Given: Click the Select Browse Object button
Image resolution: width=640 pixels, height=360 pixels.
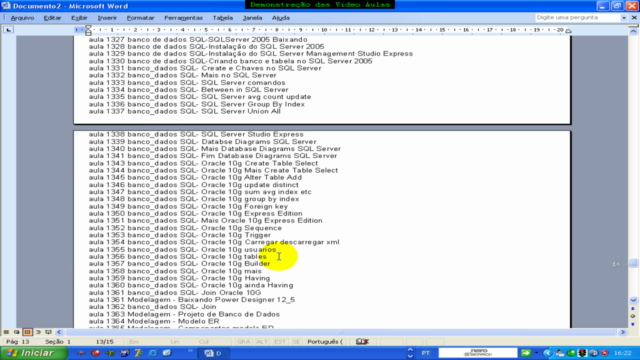Looking at the screenshot, I should 633,316.
